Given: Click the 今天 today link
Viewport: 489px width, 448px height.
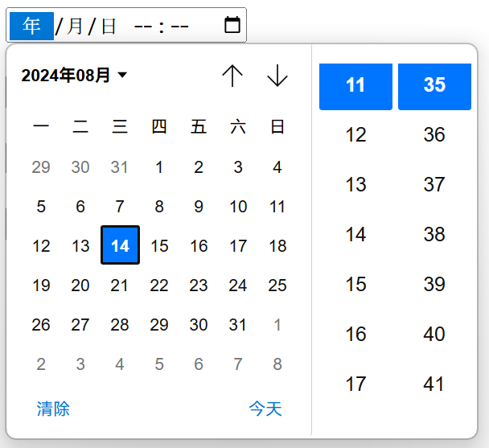Looking at the screenshot, I should (x=265, y=409).
